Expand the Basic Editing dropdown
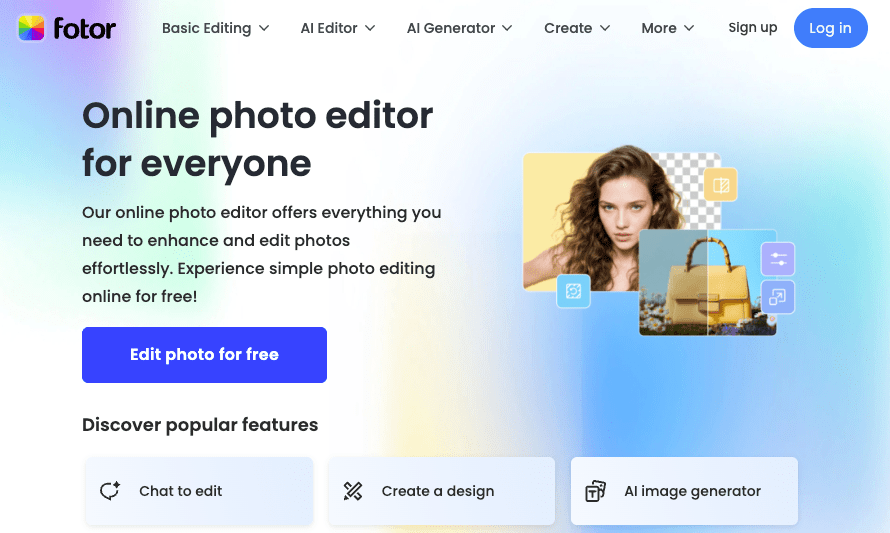The image size is (890, 533). click(215, 28)
